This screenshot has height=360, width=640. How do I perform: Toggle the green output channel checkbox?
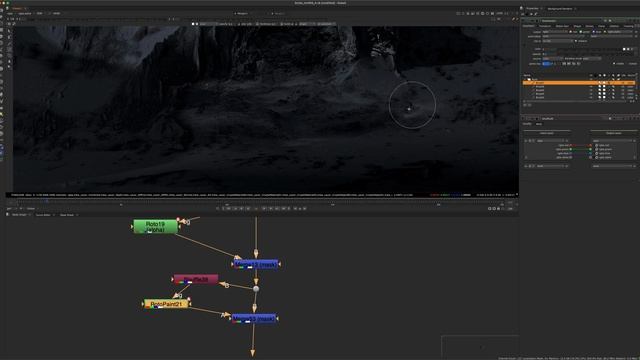(581, 31)
